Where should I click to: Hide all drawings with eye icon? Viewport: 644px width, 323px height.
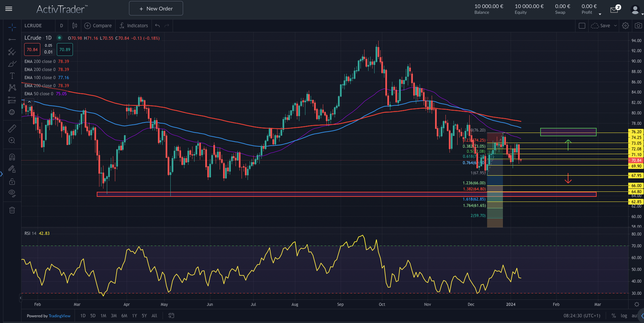pos(12,193)
